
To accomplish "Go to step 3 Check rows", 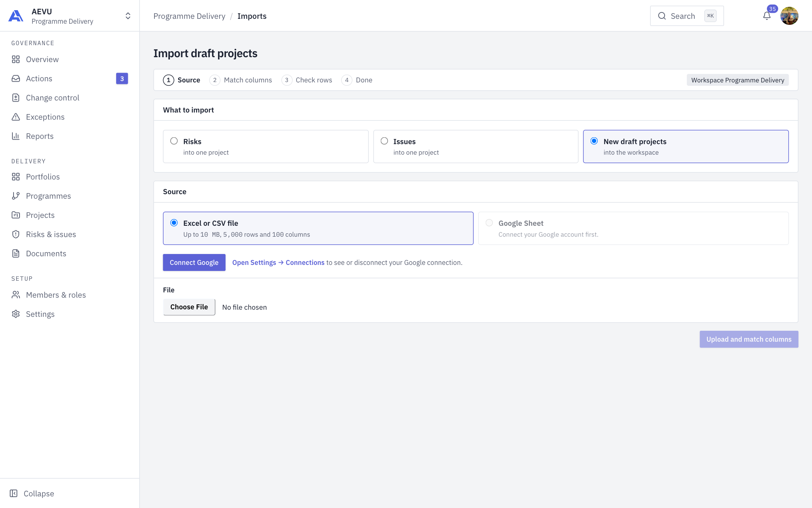I will click(307, 80).
